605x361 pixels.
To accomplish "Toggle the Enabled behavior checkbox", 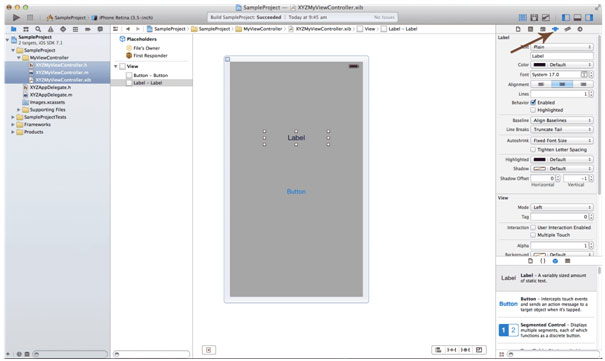I will (x=533, y=102).
